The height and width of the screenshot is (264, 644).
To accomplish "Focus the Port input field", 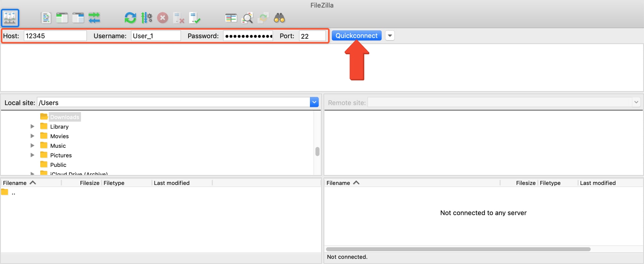I will tap(312, 36).
